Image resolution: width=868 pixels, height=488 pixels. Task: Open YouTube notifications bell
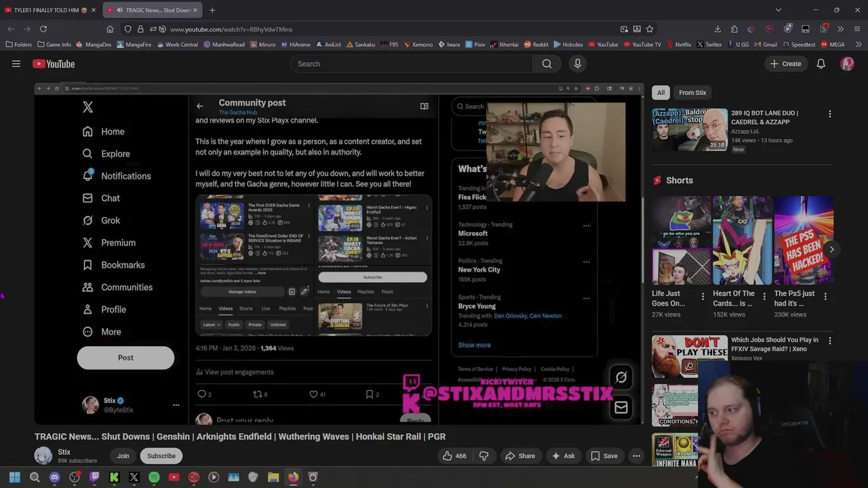click(x=821, y=64)
